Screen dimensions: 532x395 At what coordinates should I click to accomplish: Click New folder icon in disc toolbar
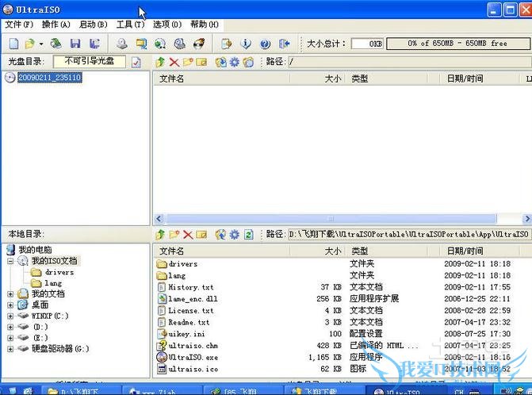click(188, 62)
